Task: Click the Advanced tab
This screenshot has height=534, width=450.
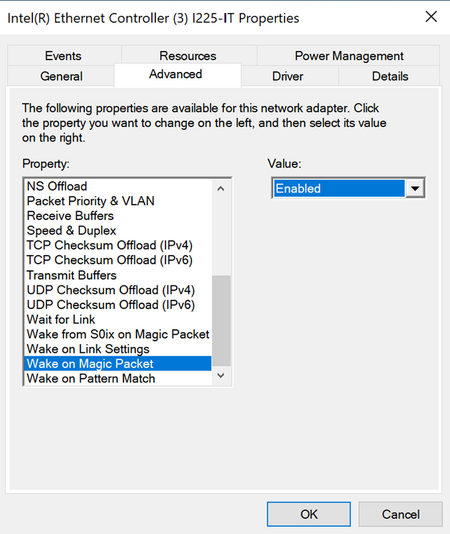Action: [x=176, y=74]
